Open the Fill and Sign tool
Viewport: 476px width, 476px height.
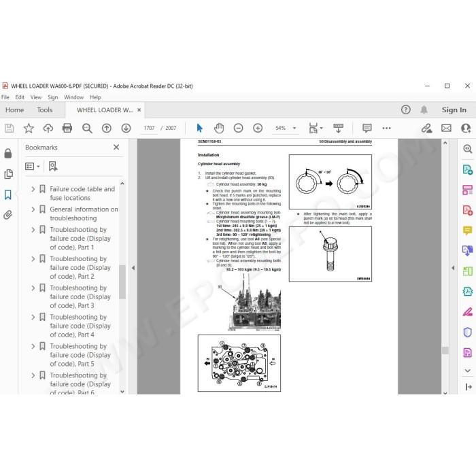(x=468, y=311)
